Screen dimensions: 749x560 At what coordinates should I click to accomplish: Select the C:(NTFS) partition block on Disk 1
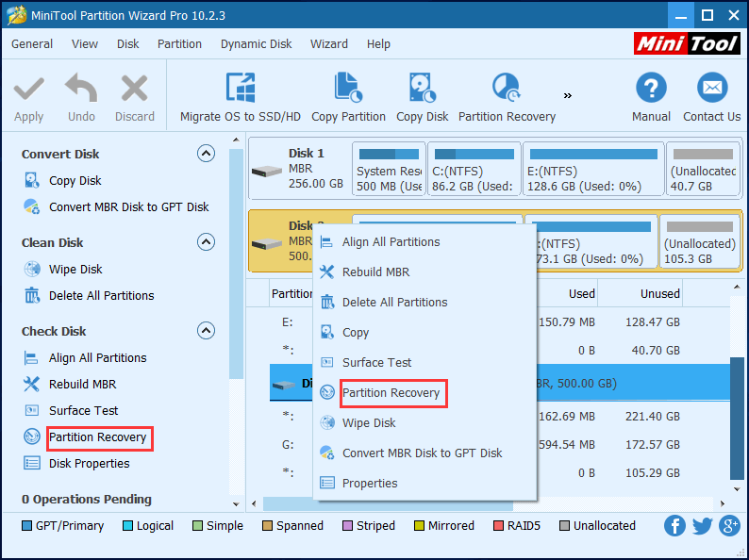pyautogui.click(x=474, y=169)
